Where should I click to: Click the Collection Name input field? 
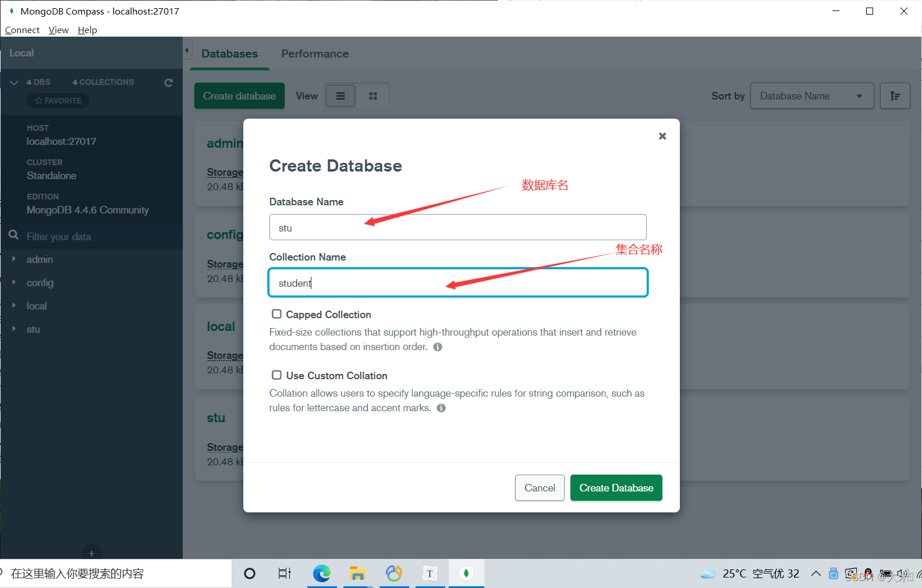[x=458, y=283]
